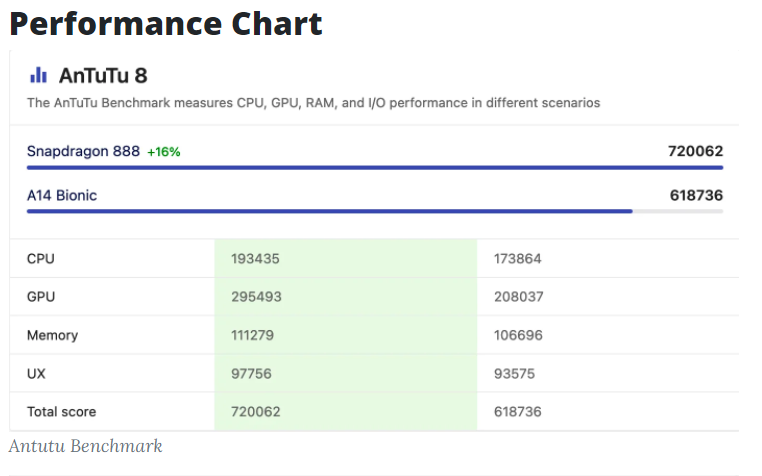Click the Total score row label

click(61, 412)
